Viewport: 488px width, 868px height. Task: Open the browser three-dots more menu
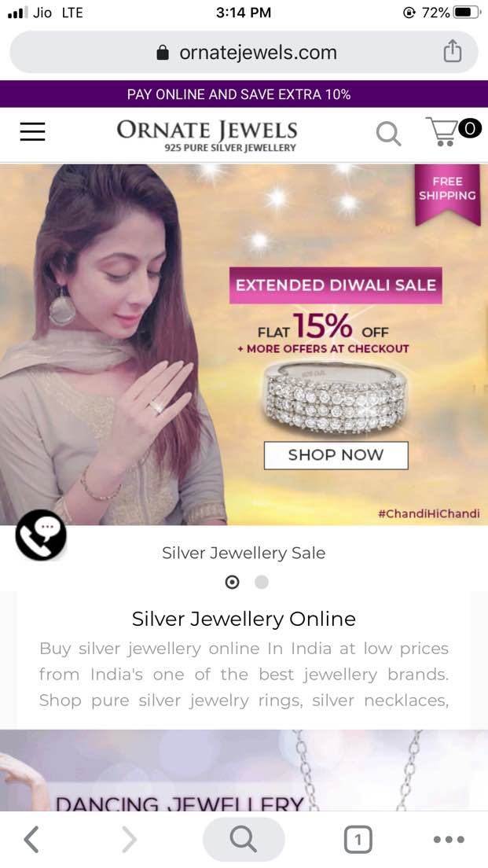[x=449, y=840]
